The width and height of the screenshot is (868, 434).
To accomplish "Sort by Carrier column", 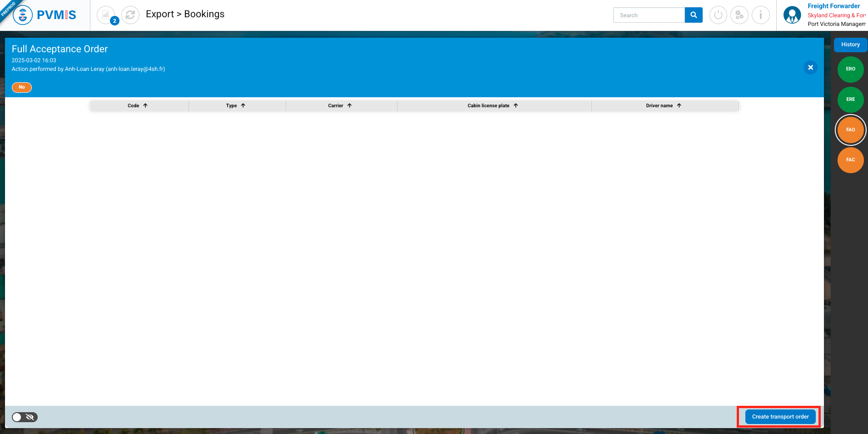I will pyautogui.click(x=340, y=105).
